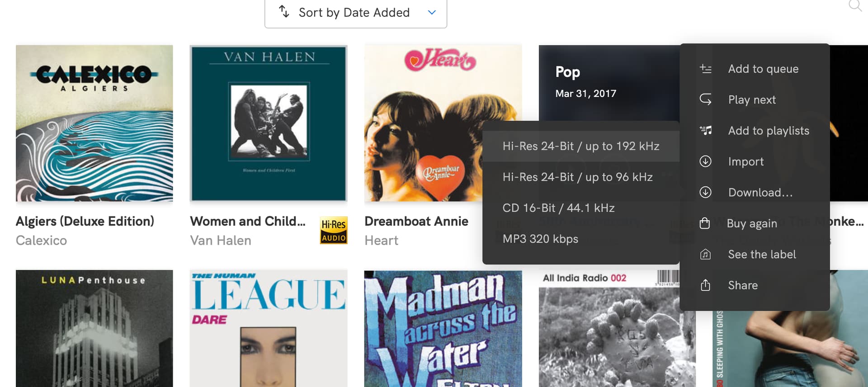Click the Add to queue icon
Viewport: 868px width, 387px height.
coord(705,69)
